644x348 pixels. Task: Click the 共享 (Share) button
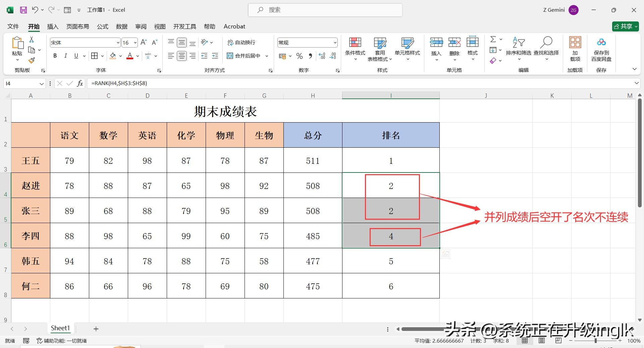click(x=625, y=26)
